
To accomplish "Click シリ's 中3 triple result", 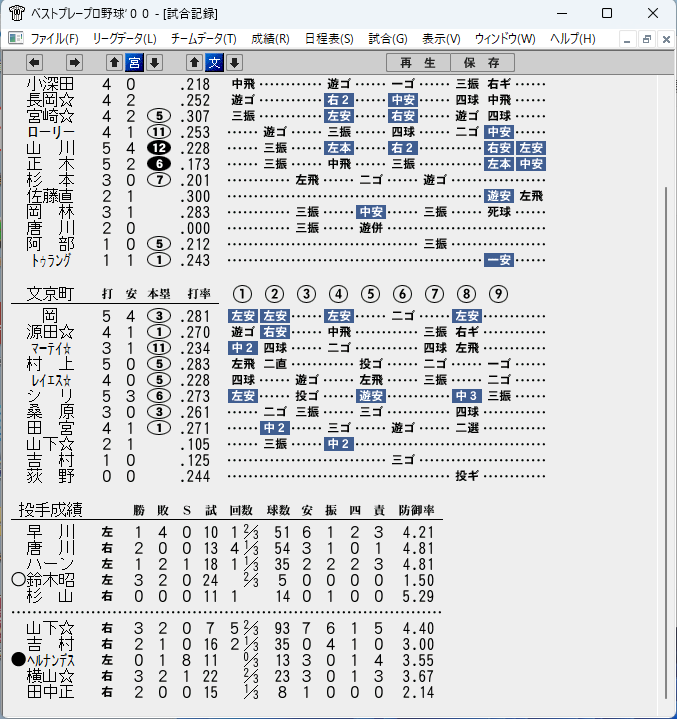I will point(467,396).
